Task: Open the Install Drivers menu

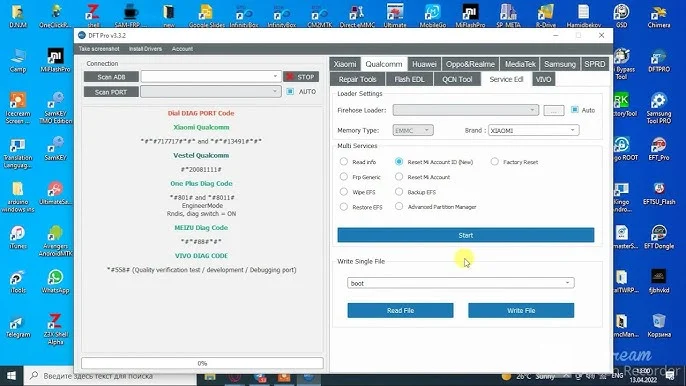Action: 145,49
